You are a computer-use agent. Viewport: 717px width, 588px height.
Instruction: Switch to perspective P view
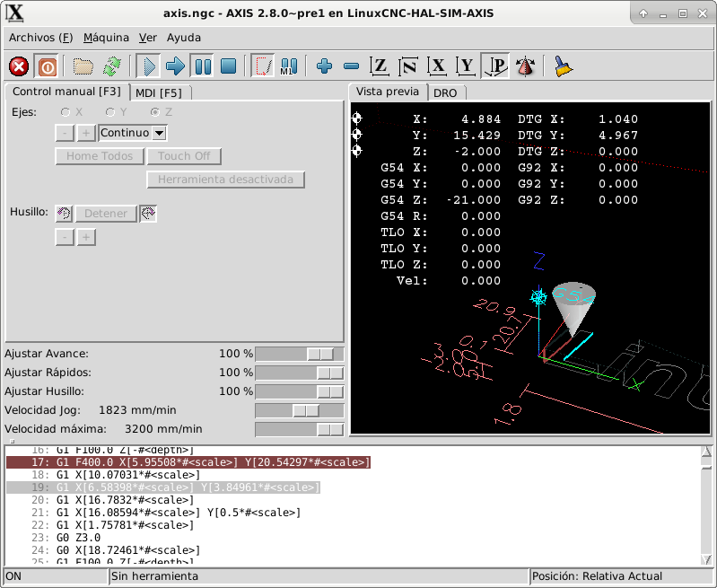click(x=496, y=66)
